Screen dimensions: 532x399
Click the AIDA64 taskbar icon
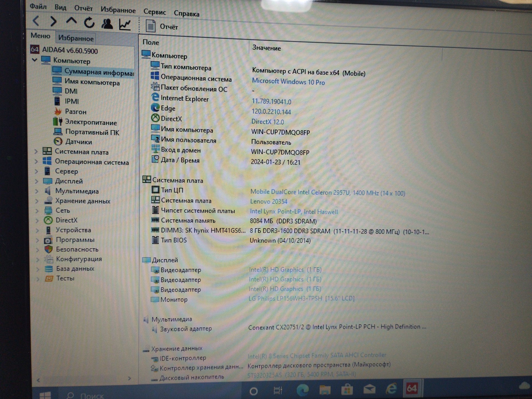(412, 388)
